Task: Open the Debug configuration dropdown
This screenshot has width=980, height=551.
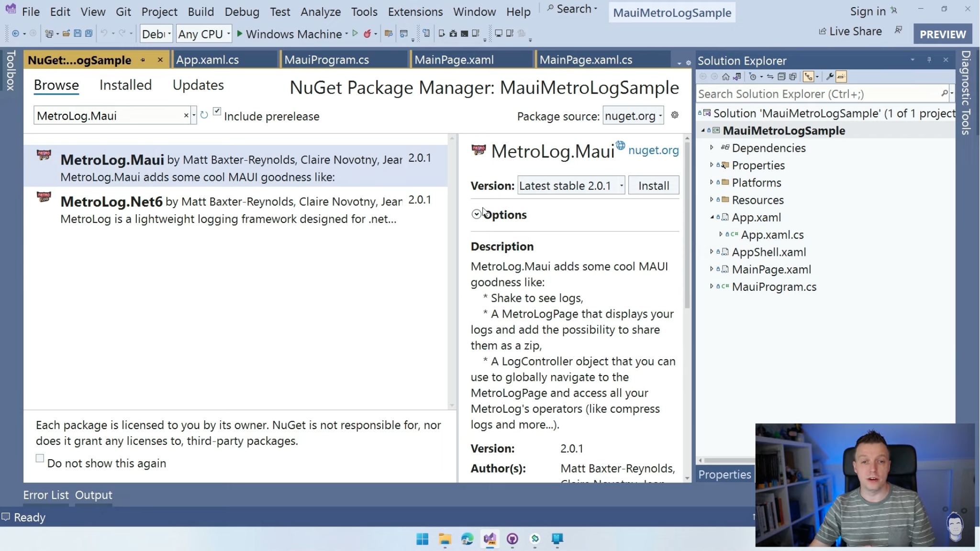Action: coord(156,34)
